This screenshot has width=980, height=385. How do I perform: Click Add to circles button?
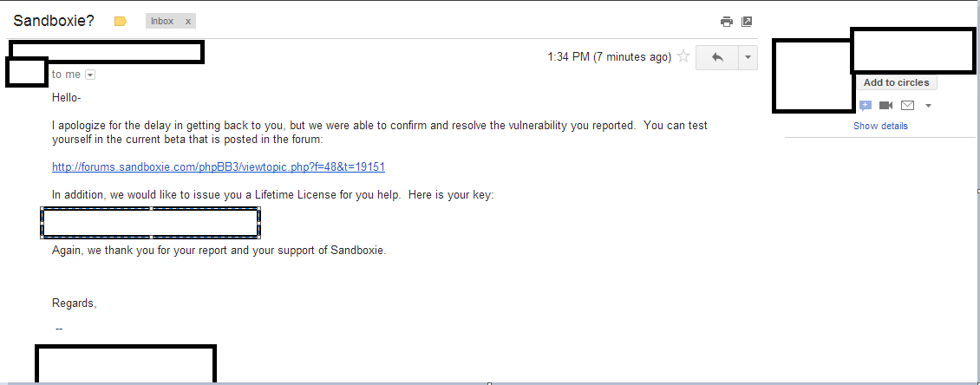(x=896, y=82)
